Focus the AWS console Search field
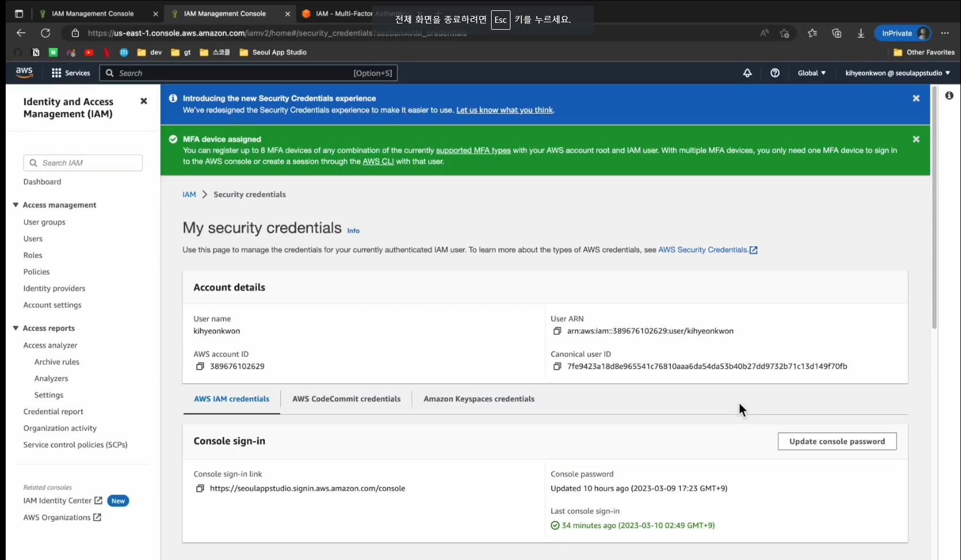This screenshot has height=560, width=961. 249,73
